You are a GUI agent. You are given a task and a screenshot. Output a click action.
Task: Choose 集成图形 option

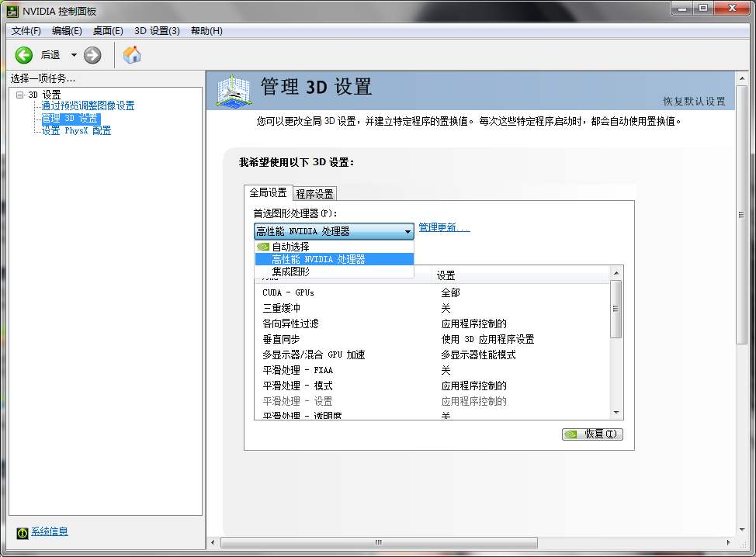[334, 272]
